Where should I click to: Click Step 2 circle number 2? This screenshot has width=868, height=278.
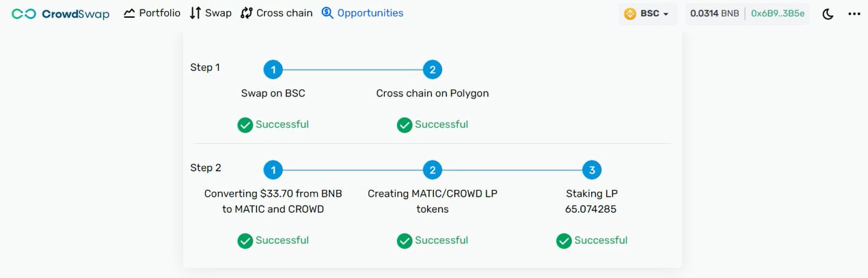[x=432, y=170]
